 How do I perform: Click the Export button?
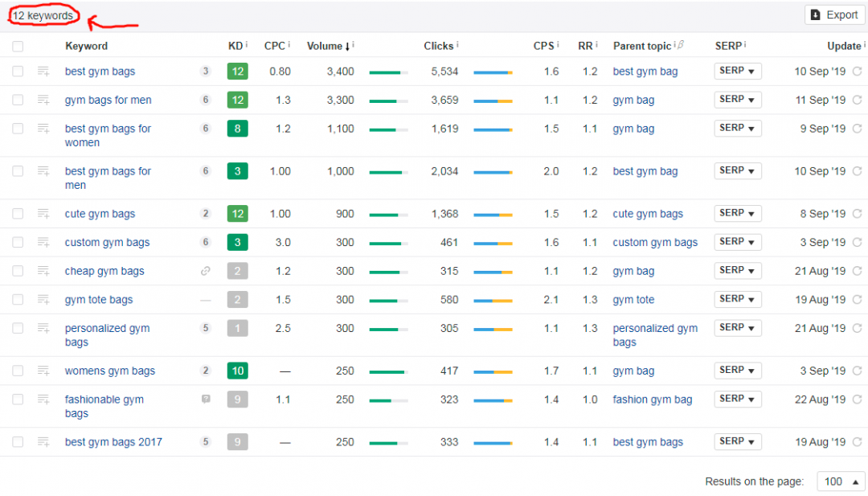[834, 14]
